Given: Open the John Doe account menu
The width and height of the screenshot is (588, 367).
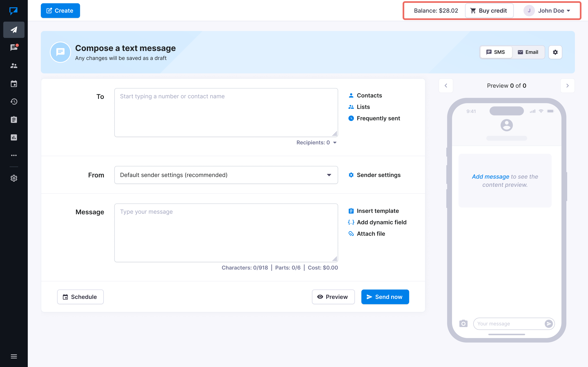Looking at the screenshot, I should [x=547, y=11].
